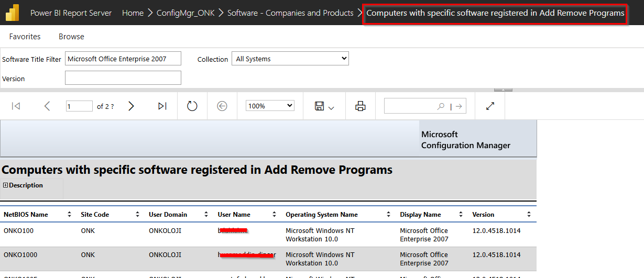Click the current report breadcrumb title
644x278 pixels.
[x=495, y=13]
